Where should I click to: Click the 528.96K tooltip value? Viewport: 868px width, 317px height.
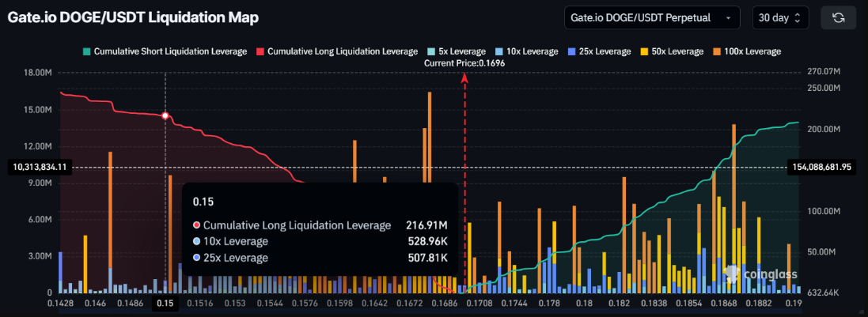pos(426,242)
